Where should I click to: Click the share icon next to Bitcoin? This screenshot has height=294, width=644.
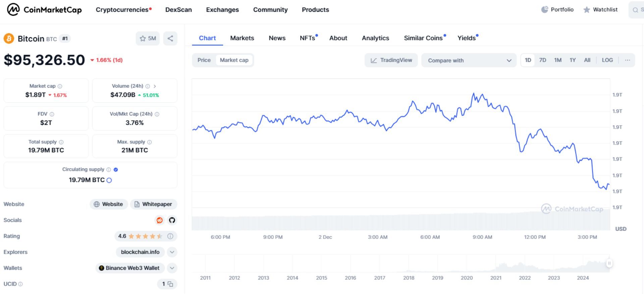click(x=170, y=38)
